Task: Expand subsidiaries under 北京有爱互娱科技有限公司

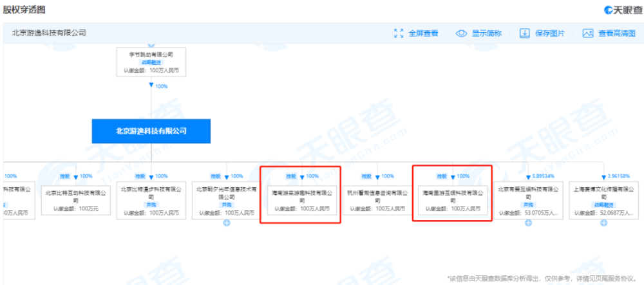Action: (x=528, y=223)
